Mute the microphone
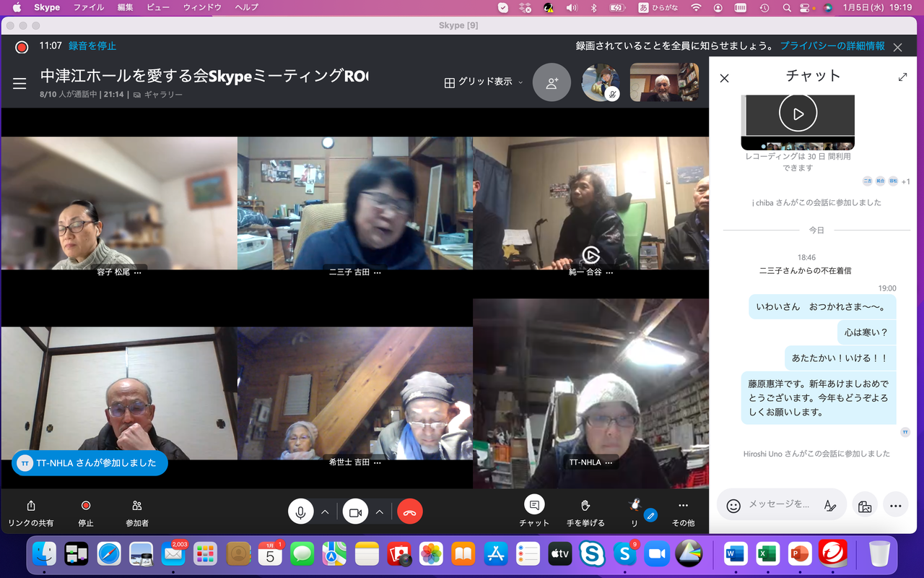This screenshot has height=578, width=924. [300, 512]
